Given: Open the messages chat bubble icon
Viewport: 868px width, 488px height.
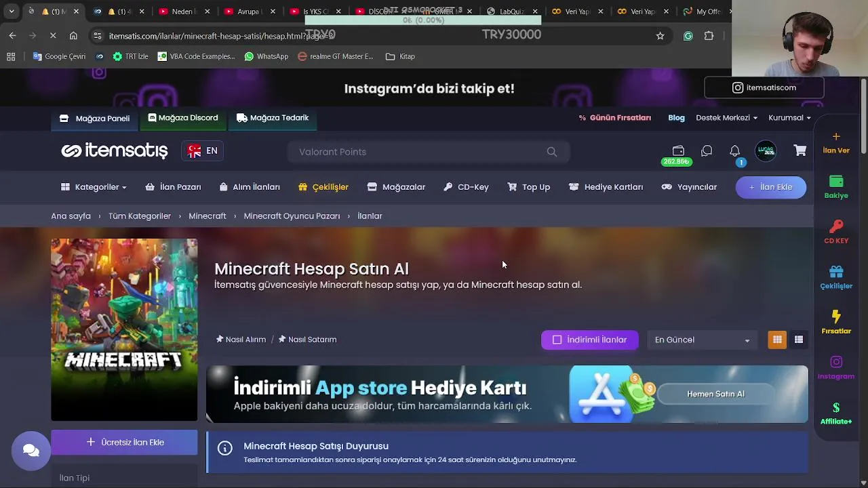Looking at the screenshot, I should point(707,151).
